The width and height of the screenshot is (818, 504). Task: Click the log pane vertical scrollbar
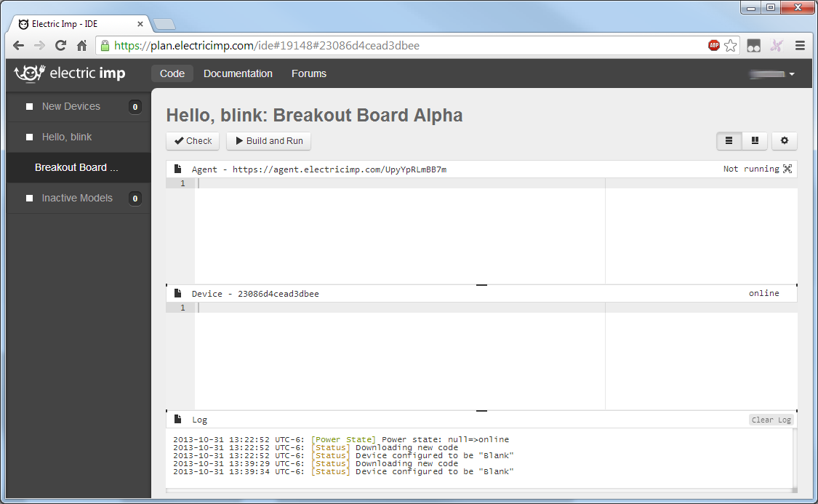coord(795,460)
